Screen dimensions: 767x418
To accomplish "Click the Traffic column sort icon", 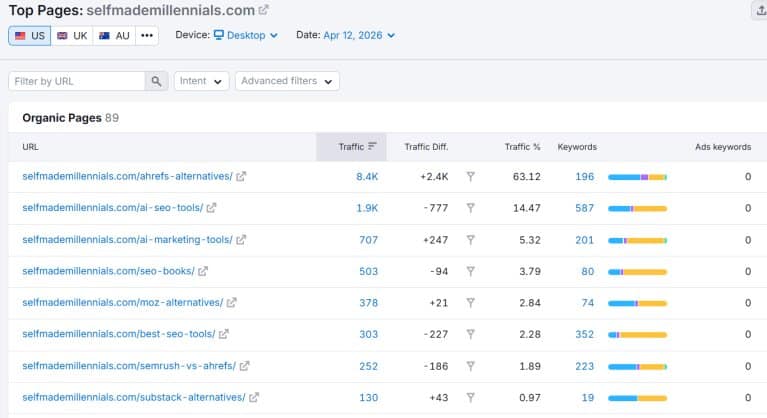I will coord(372,146).
